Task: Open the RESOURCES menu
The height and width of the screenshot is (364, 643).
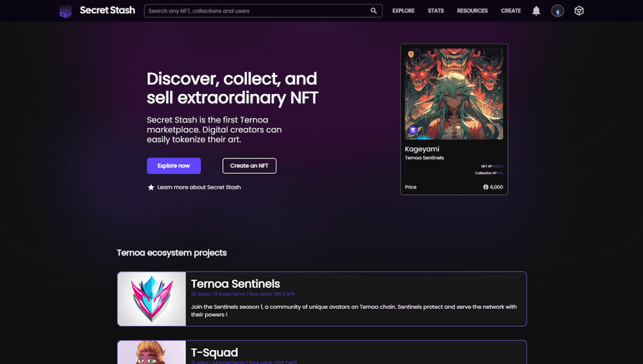Action: 472,11
